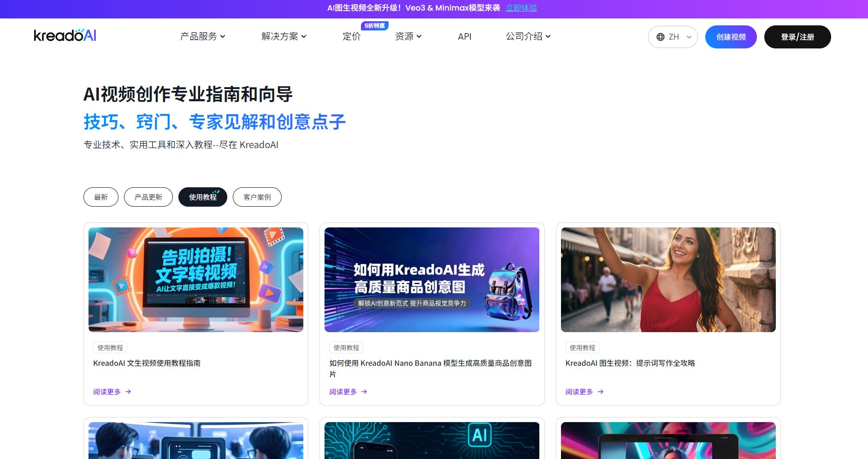Open the ZH language selector
This screenshot has height=459, width=868.
[x=673, y=37]
